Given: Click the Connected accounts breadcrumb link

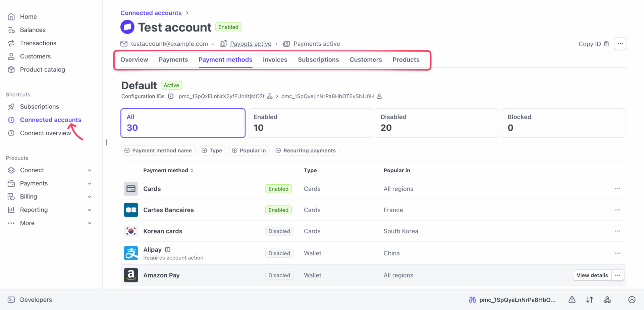Looking at the screenshot, I should coord(151,13).
